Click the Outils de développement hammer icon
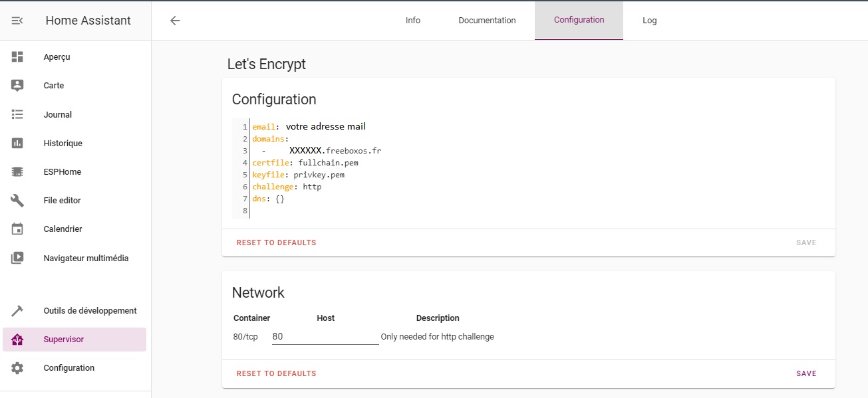 pyautogui.click(x=17, y=311)
